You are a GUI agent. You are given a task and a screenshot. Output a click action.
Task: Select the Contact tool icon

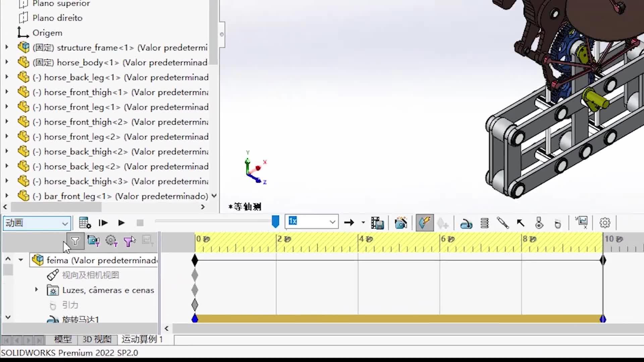pyautogui.click(x=539, y=223)
